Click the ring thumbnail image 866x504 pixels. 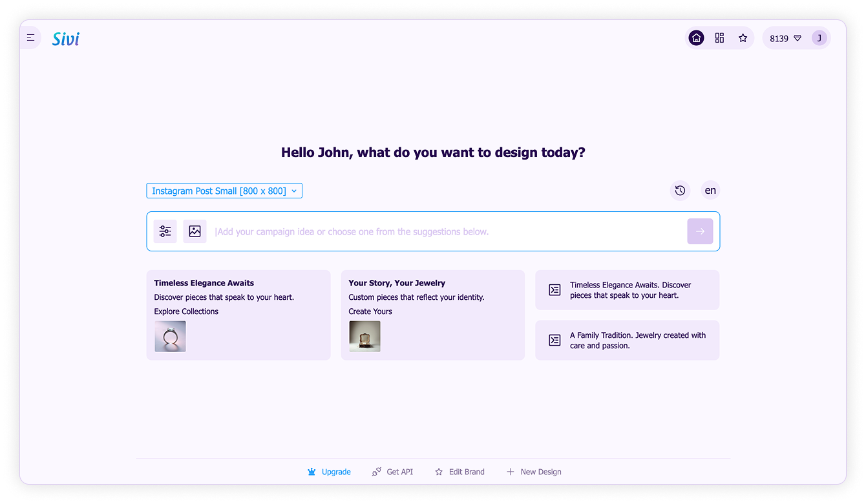pyautogui.click(x=170, y=337)
